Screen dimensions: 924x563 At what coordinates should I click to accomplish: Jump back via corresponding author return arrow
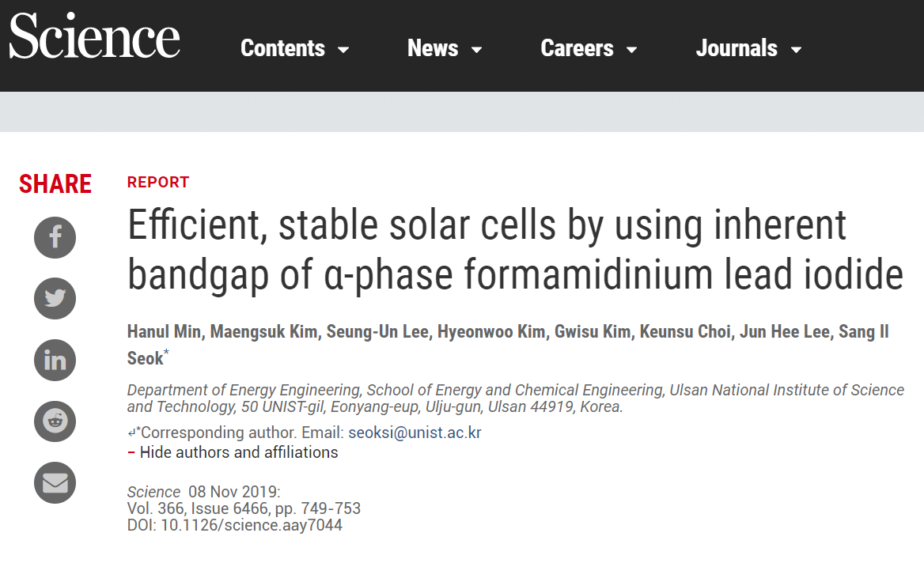pos(131,433)
